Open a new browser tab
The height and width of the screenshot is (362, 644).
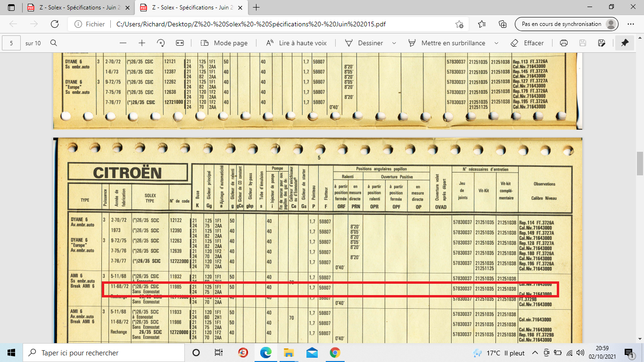pos(256,8)
